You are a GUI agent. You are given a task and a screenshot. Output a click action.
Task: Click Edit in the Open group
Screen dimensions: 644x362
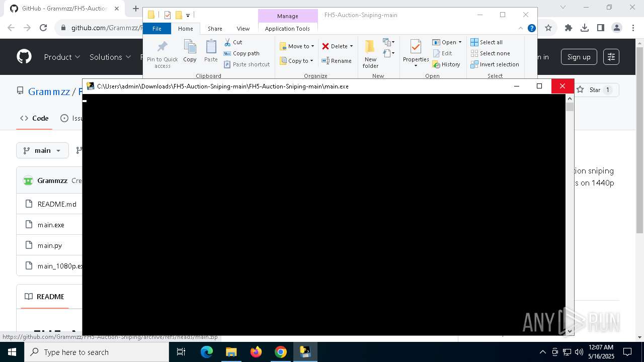(x=442, y=53)
